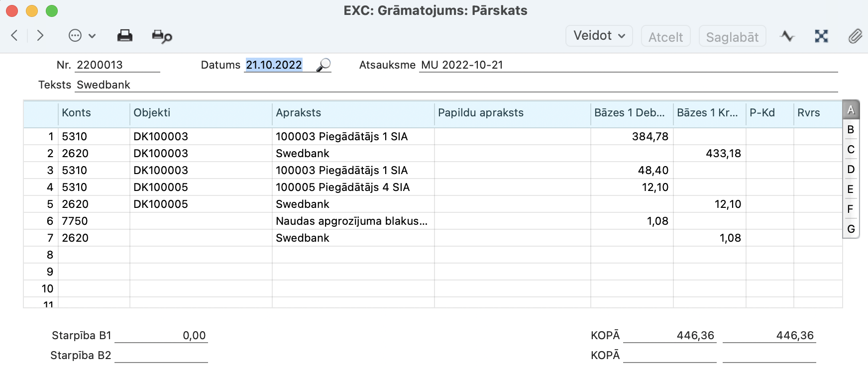Viewport: 868px width, 368px height.
Task: Open attachments paperclip icon
Action: click(x=855, y=36)
